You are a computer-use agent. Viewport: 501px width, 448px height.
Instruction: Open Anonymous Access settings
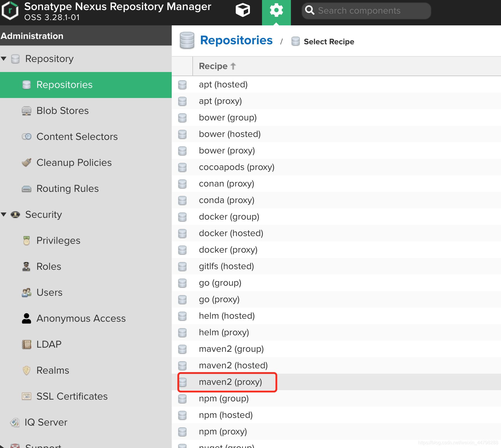coord(86,318)
